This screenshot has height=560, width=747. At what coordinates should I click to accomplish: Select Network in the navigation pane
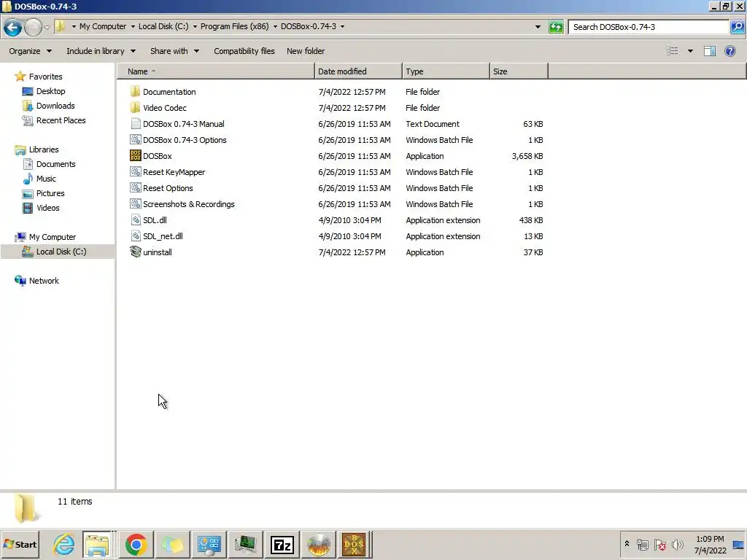[44, 281]
